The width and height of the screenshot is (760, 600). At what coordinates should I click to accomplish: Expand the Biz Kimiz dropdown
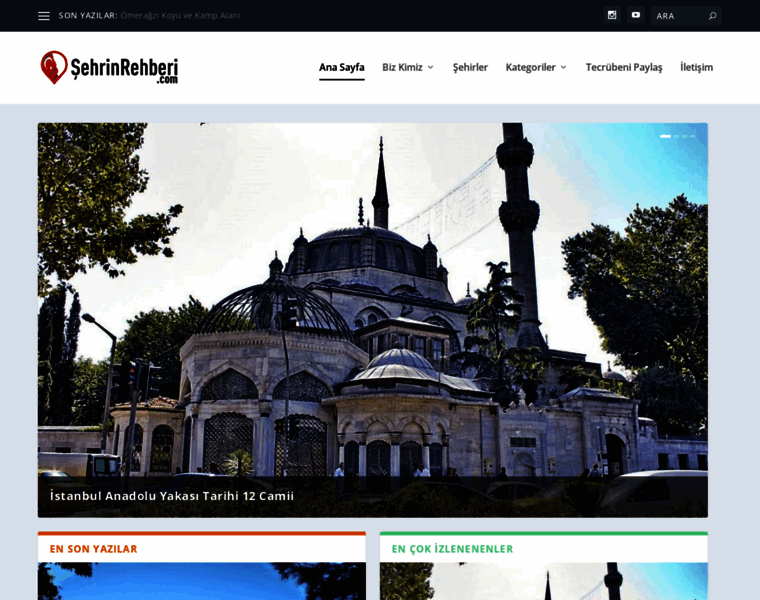click(x=407, y=67)
